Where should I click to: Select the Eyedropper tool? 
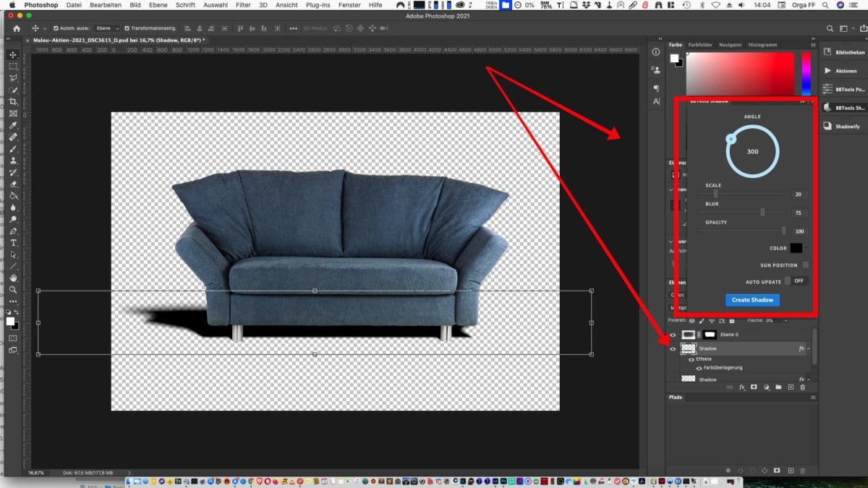tap(13, 125)
